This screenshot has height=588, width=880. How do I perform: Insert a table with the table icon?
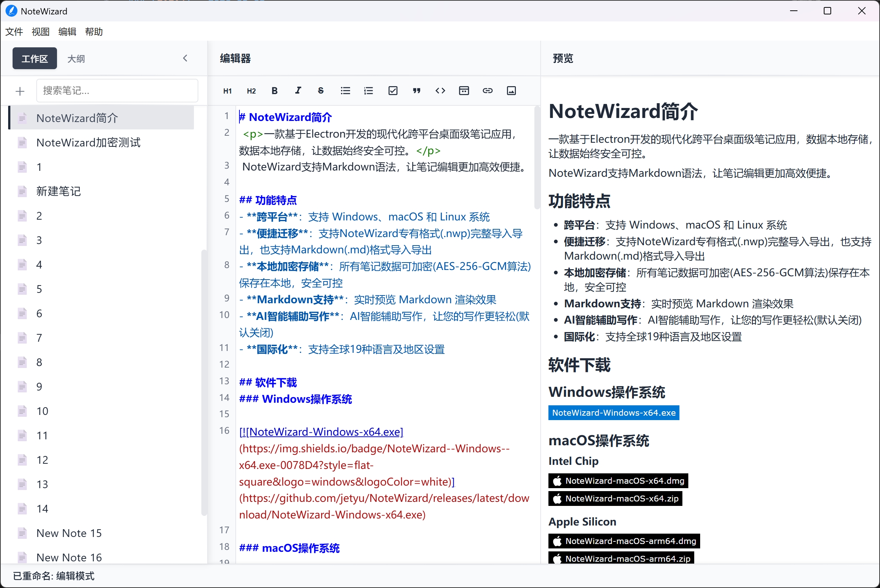click(464, 91)
